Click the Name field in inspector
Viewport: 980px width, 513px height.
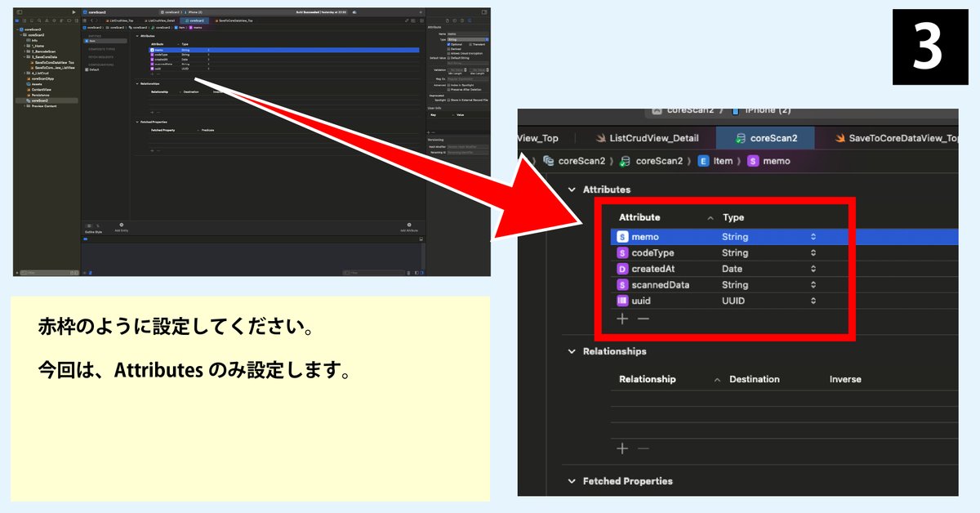tap(468, 33)
